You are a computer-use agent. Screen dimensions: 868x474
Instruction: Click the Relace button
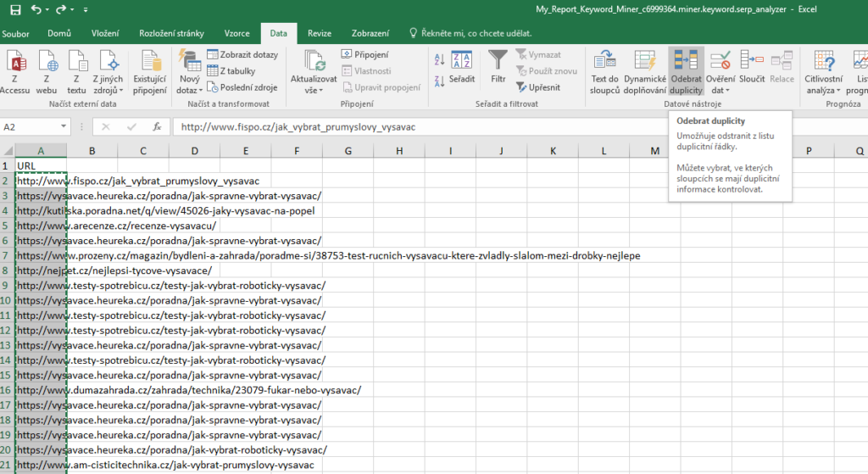[x=782, y=68]
